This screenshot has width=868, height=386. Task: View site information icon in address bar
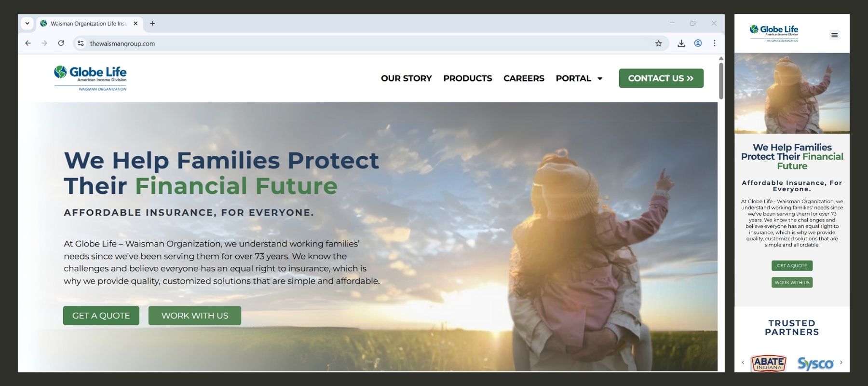(81, 43)
